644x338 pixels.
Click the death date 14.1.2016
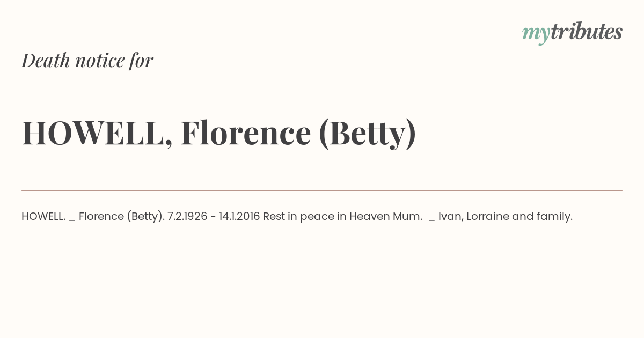point(239,216)
